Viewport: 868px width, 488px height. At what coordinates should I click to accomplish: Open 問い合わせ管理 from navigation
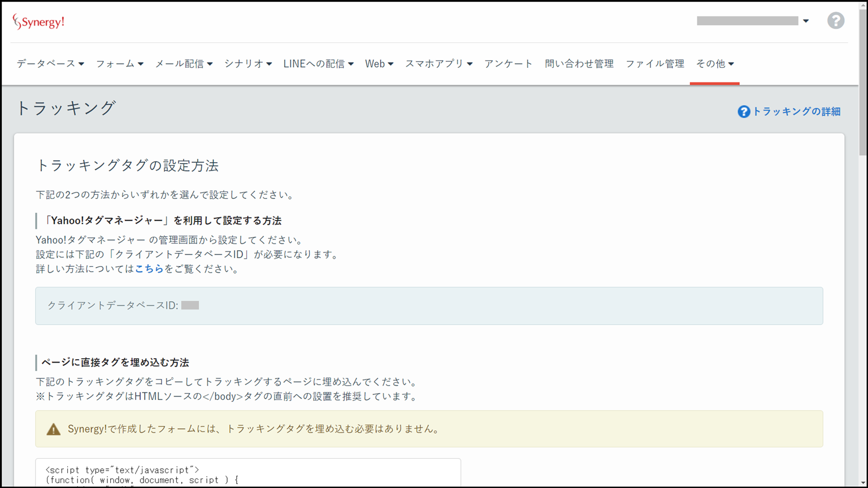[579, 64]
